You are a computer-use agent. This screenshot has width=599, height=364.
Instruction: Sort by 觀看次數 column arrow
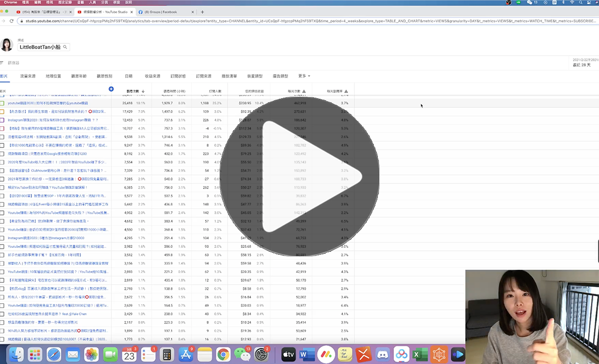(143, 91)
